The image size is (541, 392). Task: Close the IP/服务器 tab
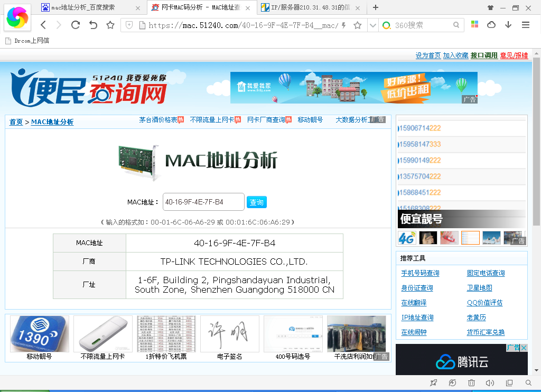click(358, 8)
